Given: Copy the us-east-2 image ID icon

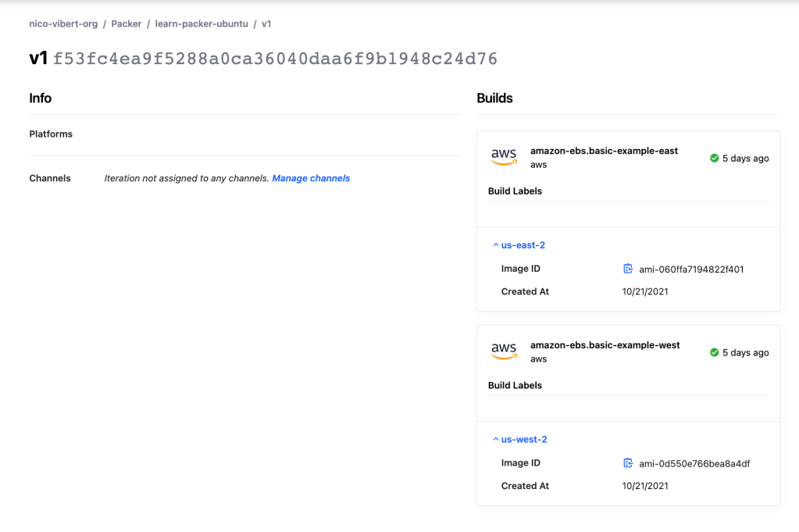Looking at the screenshot, I should pos(628,269).
